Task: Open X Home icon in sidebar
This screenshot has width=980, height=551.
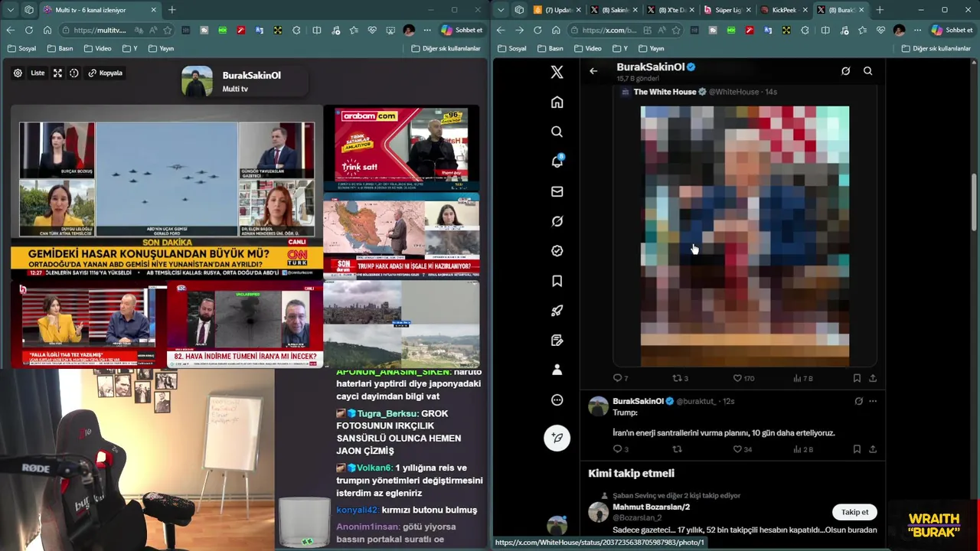Action: (557, 102)
